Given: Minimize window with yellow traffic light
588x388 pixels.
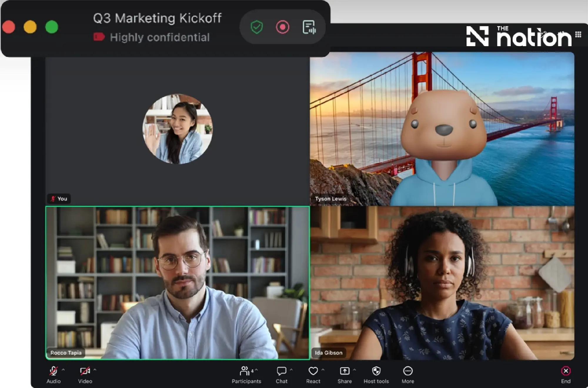Looking at the screenshot, I should point(30,27).
